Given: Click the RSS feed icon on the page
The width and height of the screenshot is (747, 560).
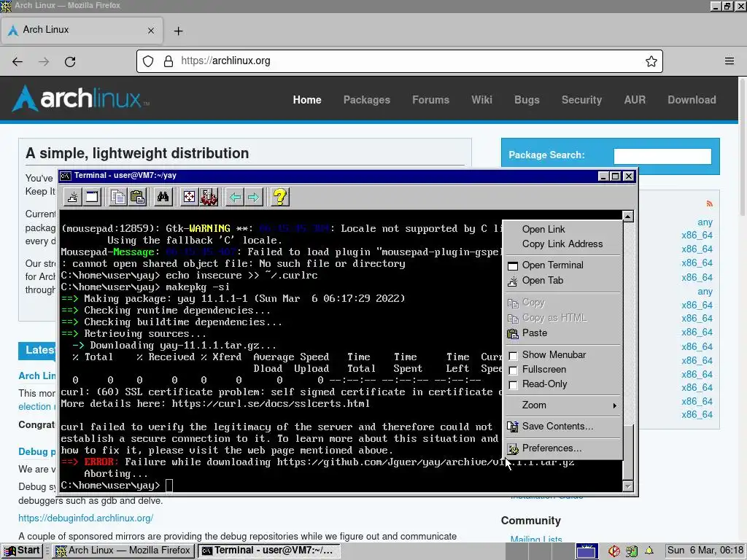Looking at the screenshot, I should coord(709,204).
